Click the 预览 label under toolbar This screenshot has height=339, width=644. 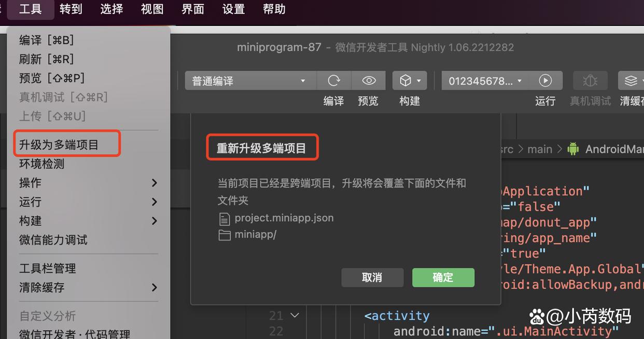point(369,101)
